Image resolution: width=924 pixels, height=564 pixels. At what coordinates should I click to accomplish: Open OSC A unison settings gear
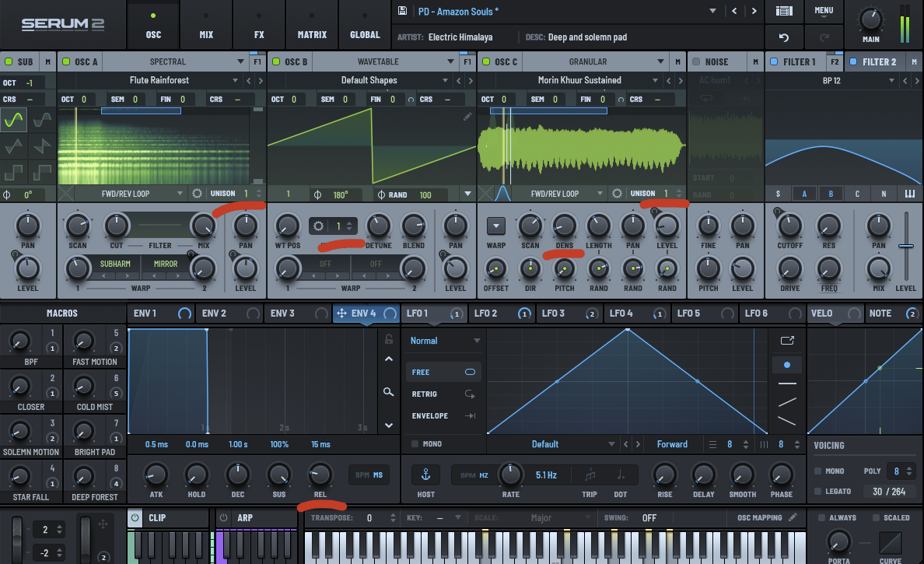click(x=197, y=193)
